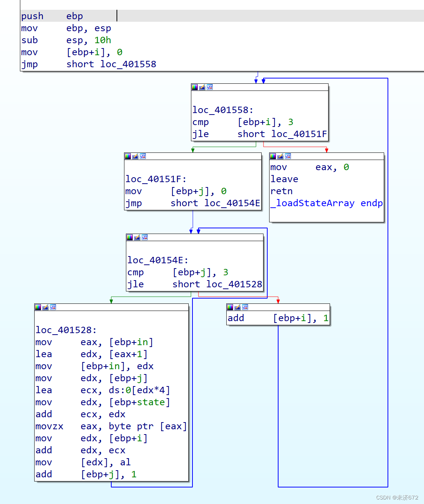This screenshot has width=424, height=504.
Task: Click the 'add [ebp+i], 1' instruction
Action: click(278, 318)
